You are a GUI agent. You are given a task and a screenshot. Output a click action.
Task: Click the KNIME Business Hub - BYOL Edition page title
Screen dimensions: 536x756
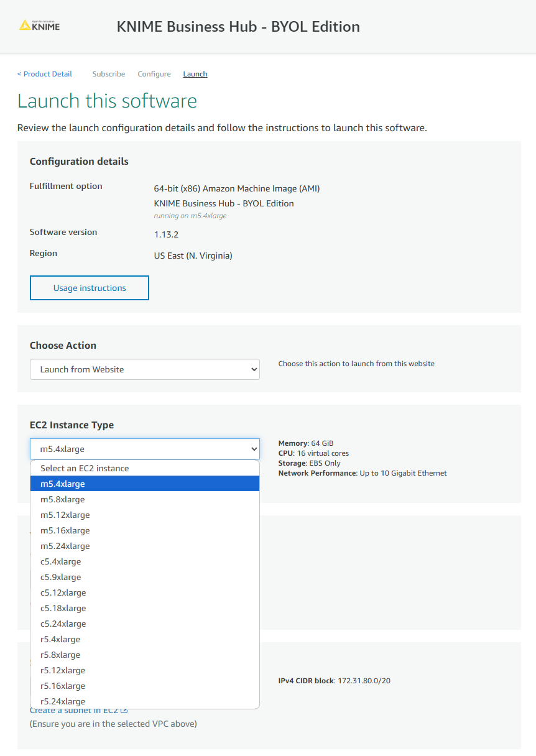pos(238,27)
